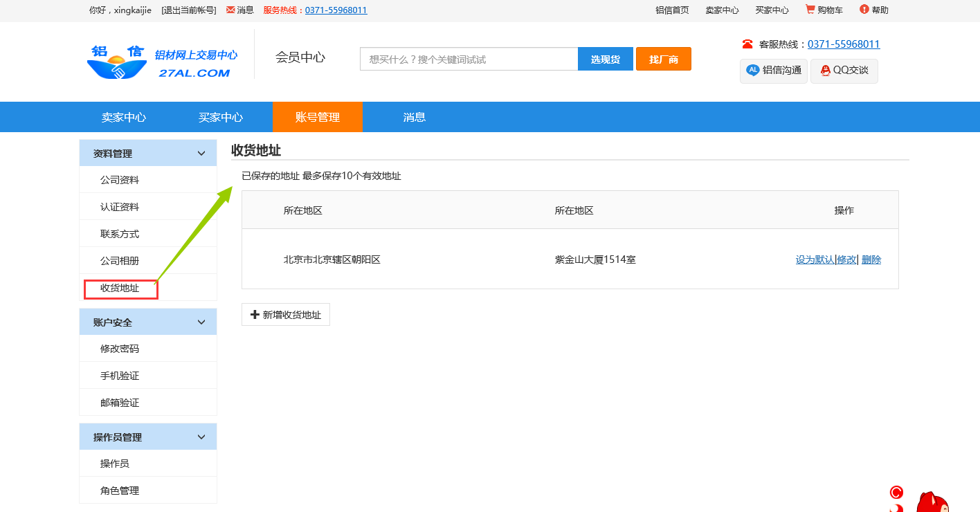Open the 消息 tab in navigation
Image resolution: width=980 pixels, height=512 pixels.
[415, 117]
